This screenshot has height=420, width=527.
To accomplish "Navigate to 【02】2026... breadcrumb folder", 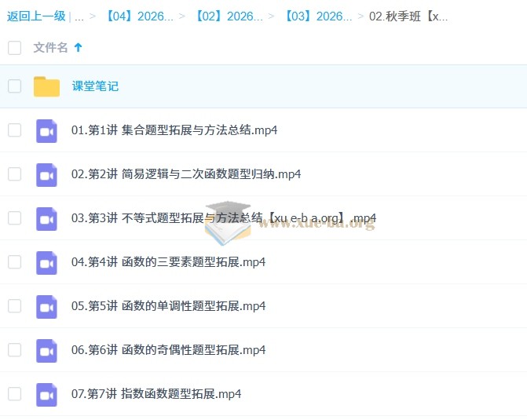I will point(228,16).
